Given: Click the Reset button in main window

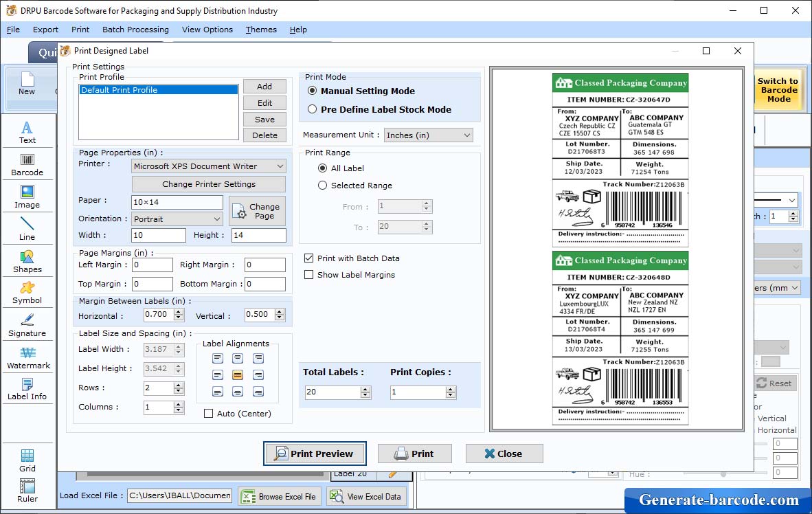Looking at the screenshot, I should pos(774,383).
